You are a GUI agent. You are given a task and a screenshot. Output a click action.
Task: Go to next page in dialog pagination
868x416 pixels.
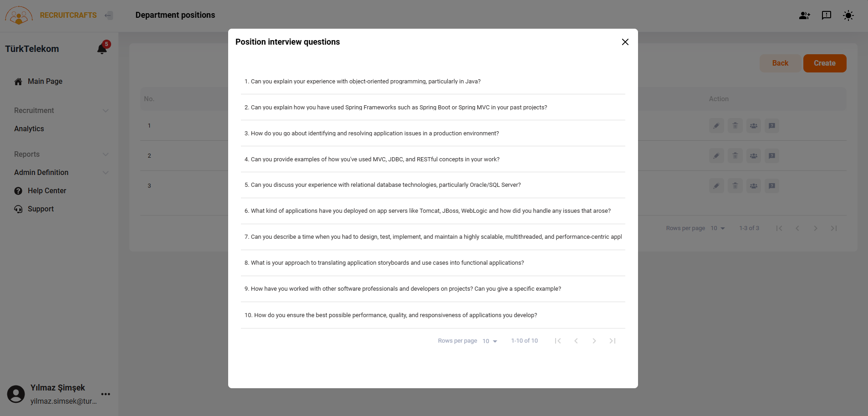594,341
